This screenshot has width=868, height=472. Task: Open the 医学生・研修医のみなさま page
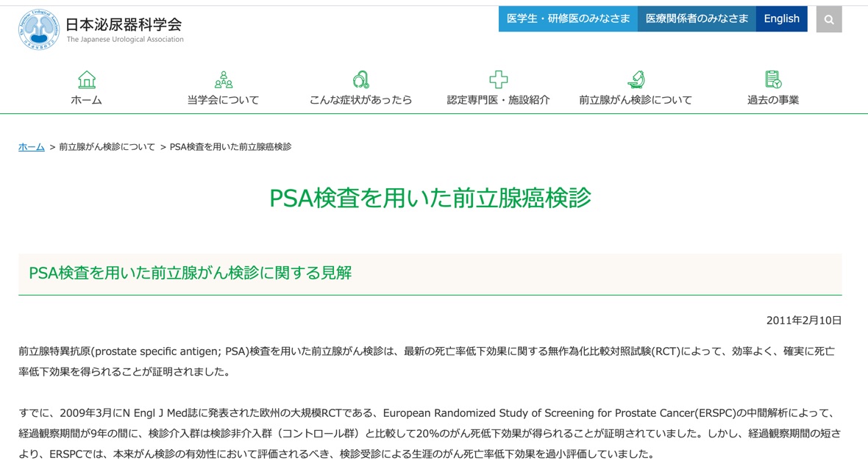(568, 18)
